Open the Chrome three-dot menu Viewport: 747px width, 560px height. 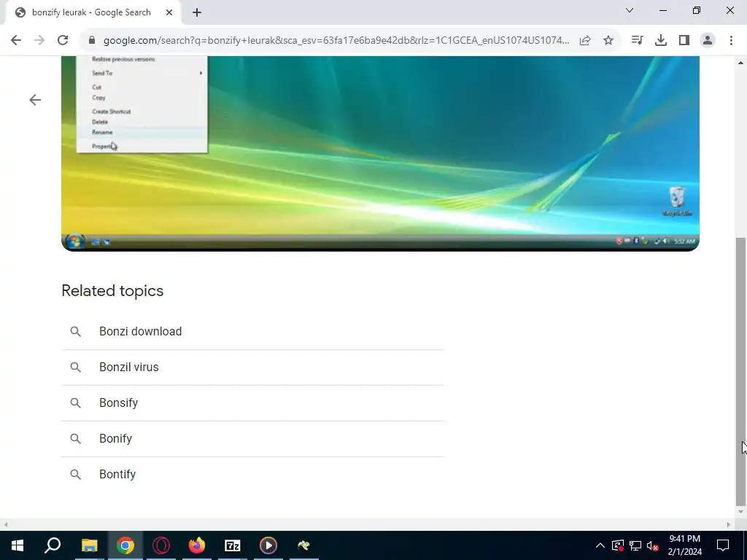pos(731,41)
